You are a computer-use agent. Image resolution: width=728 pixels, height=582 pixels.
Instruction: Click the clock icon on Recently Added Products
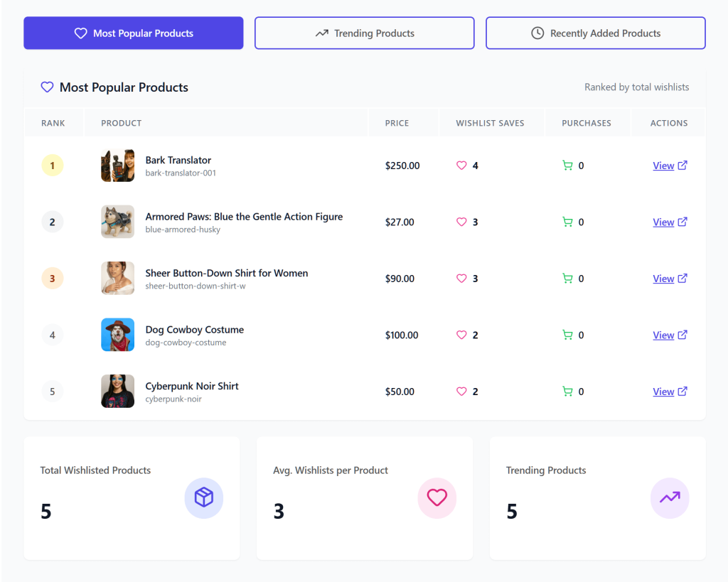538,33
